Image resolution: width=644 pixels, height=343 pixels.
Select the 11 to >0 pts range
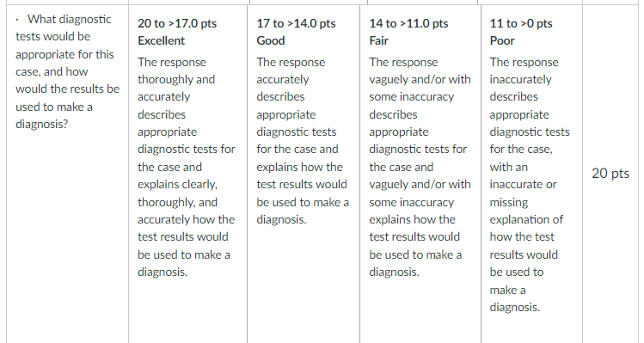[x=521, y=23]
